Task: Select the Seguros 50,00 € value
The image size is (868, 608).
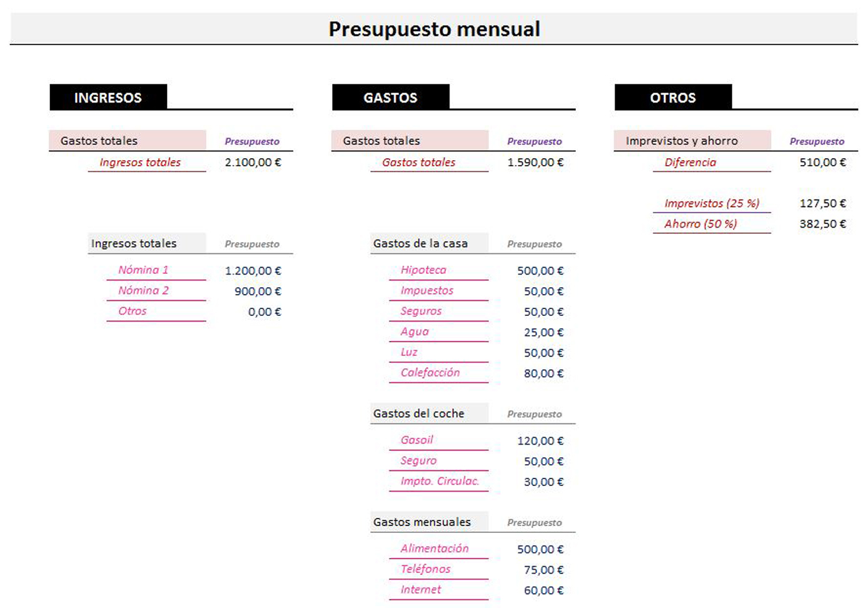Action: pos(543,312)
